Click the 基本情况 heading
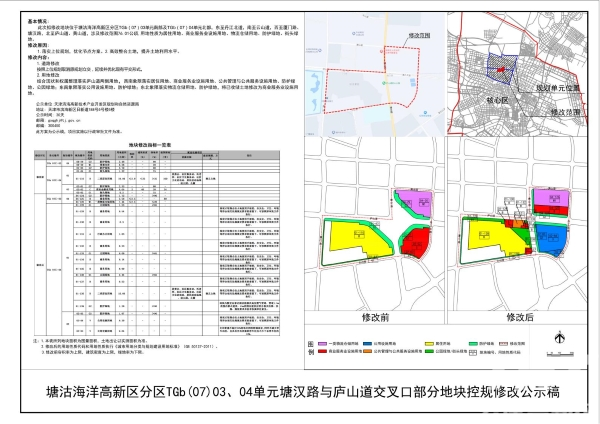 coord(38,22)
